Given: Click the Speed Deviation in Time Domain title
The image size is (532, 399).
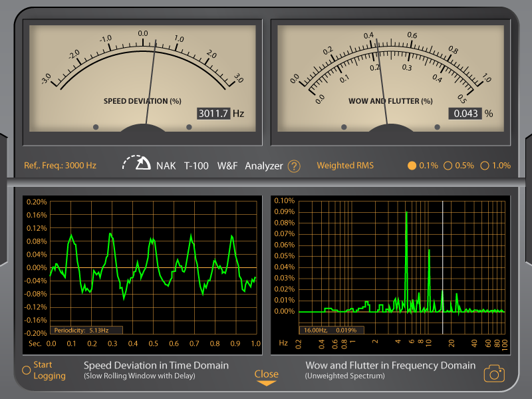Looking at the screenshot, I should (156, 365).
